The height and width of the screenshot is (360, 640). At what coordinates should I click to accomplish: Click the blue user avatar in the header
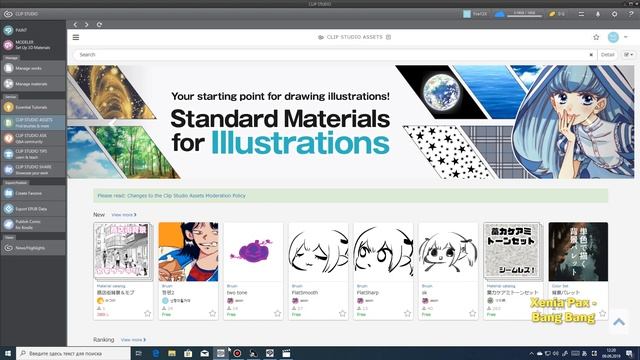click(613, 37)
